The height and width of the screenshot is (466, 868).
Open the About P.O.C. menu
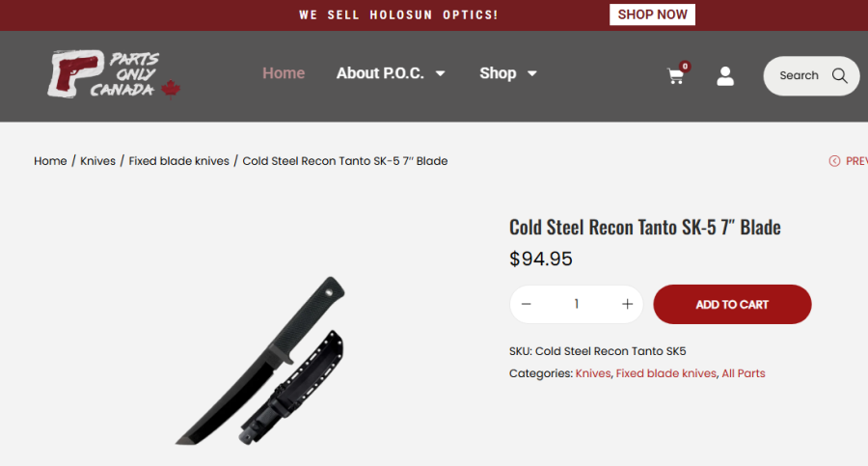pos(380,73)
